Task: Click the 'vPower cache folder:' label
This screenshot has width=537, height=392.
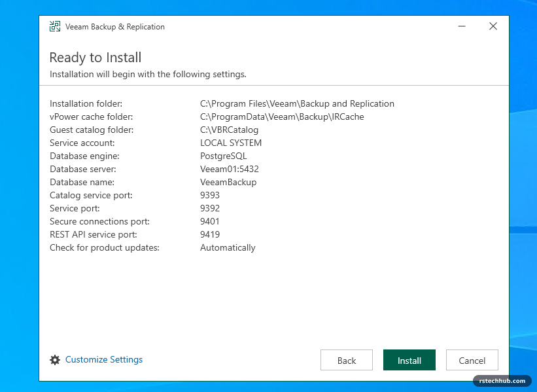Action: (x=91, y=116)
